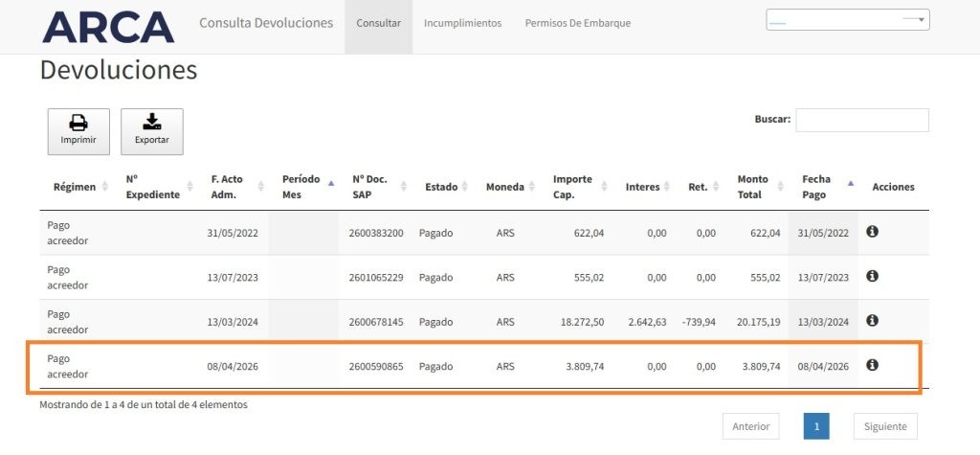Viewport: 980px width, 455px height.
Task: Open info icon for the 31/05/2022 payment
Action: [872, 232]
